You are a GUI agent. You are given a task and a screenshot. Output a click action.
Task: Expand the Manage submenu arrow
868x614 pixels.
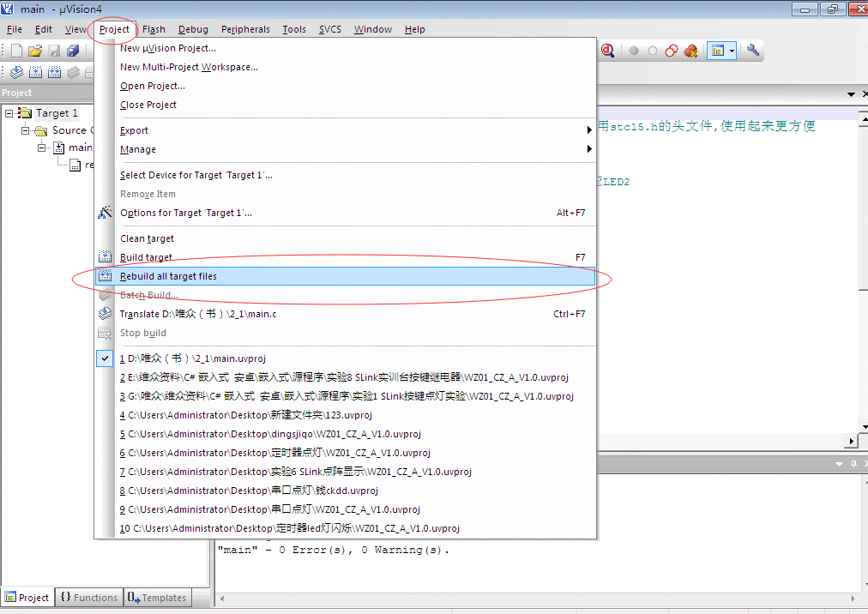(x=589, y=149)
